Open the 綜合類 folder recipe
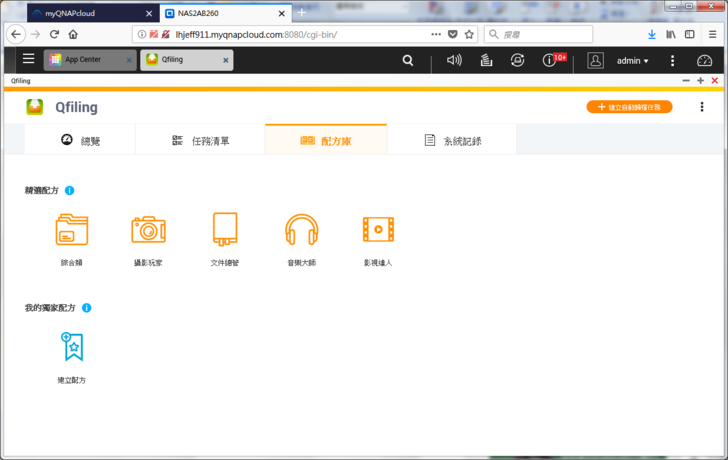Viewport: 728px width, 460px height. (72, 231)
